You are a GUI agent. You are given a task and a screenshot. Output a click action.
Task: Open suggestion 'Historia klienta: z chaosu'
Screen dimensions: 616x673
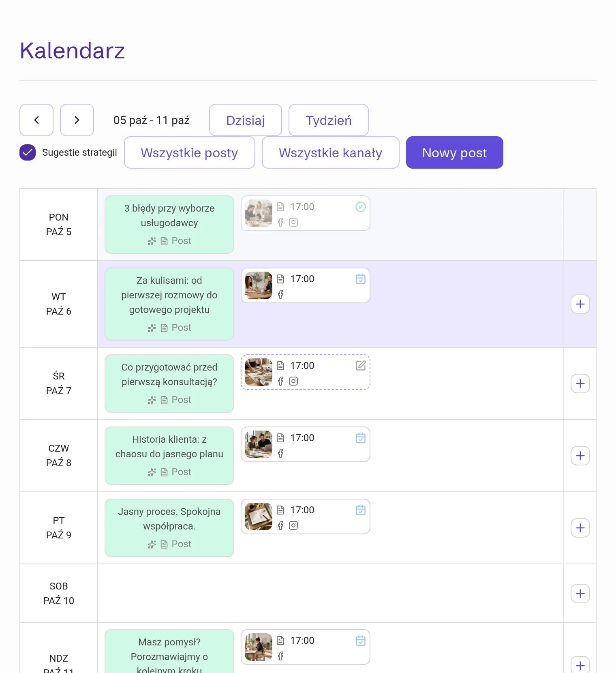pyautogui.click(x=169, y=456)
